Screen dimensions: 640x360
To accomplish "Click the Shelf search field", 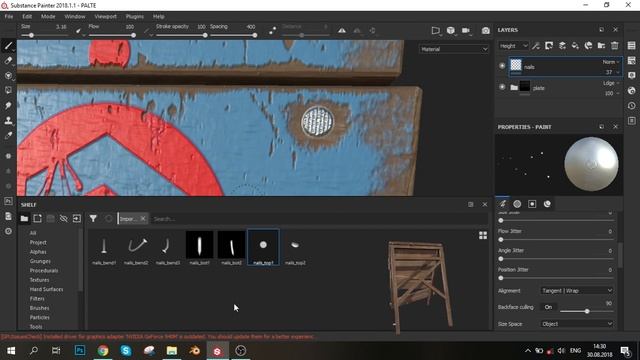I will pos(319,219).
